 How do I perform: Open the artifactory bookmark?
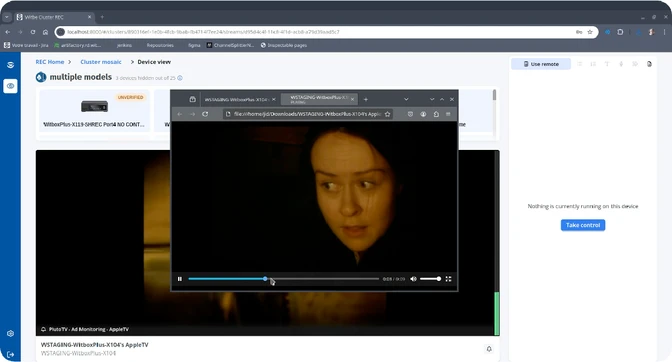point(78,45)
